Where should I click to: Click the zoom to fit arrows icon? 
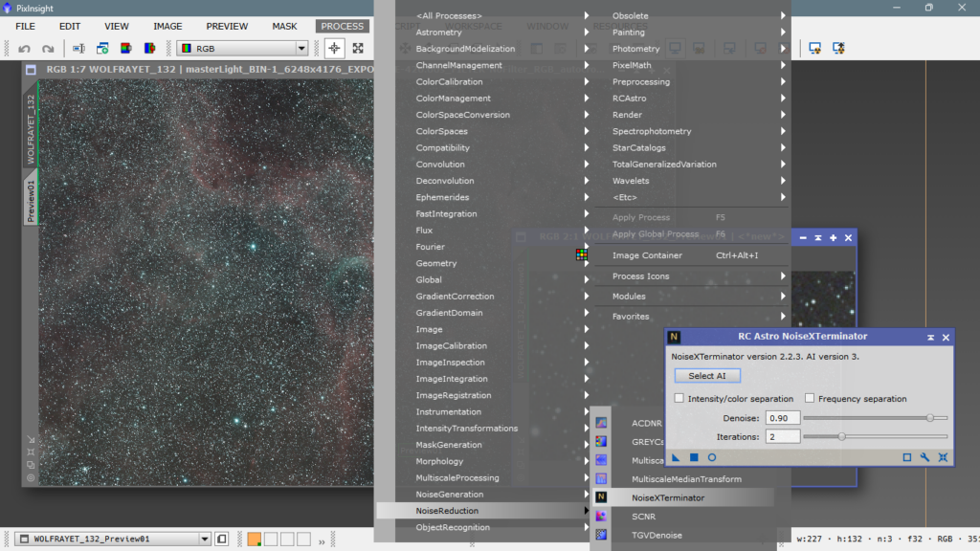click(358, 48)
